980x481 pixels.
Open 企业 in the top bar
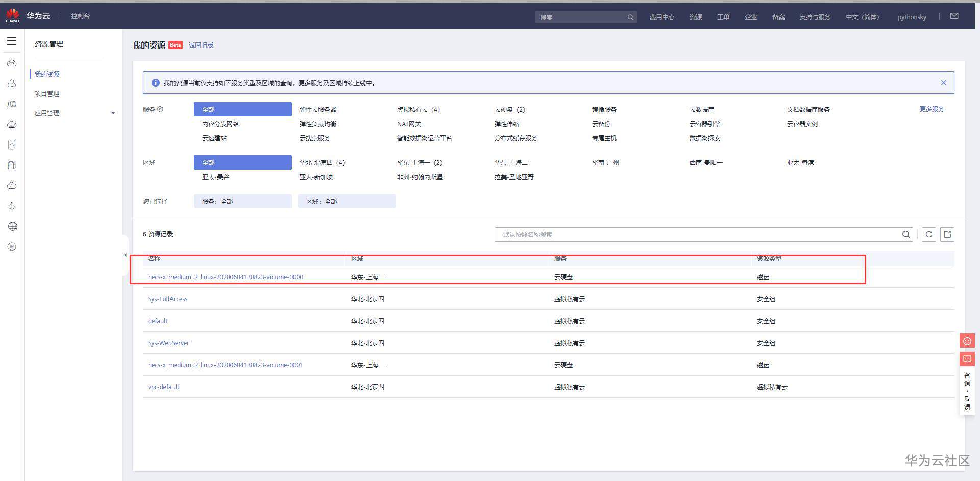[751, 17]
